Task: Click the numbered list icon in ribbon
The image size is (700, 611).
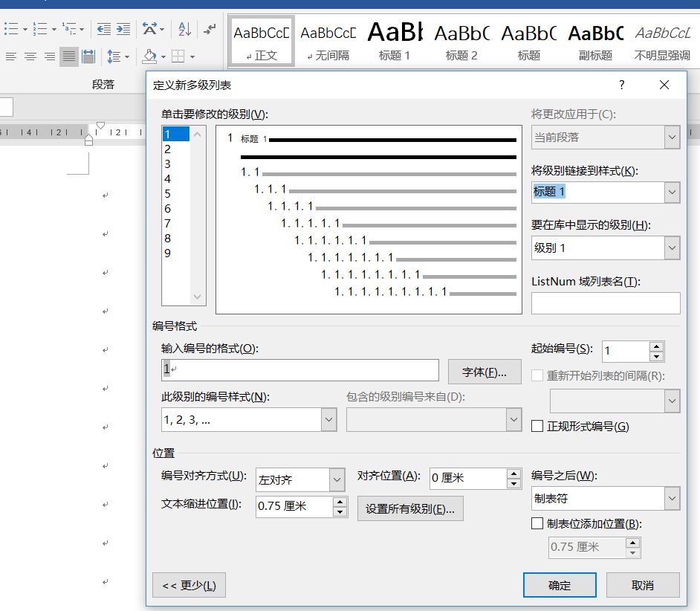Action: click(x=39, y=29)
